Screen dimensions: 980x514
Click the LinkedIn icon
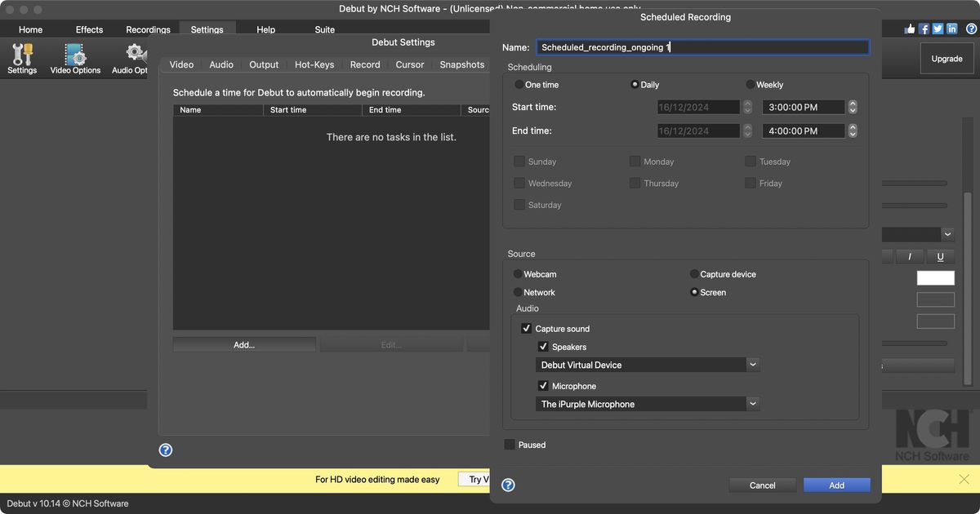click(x=951, y=28)
